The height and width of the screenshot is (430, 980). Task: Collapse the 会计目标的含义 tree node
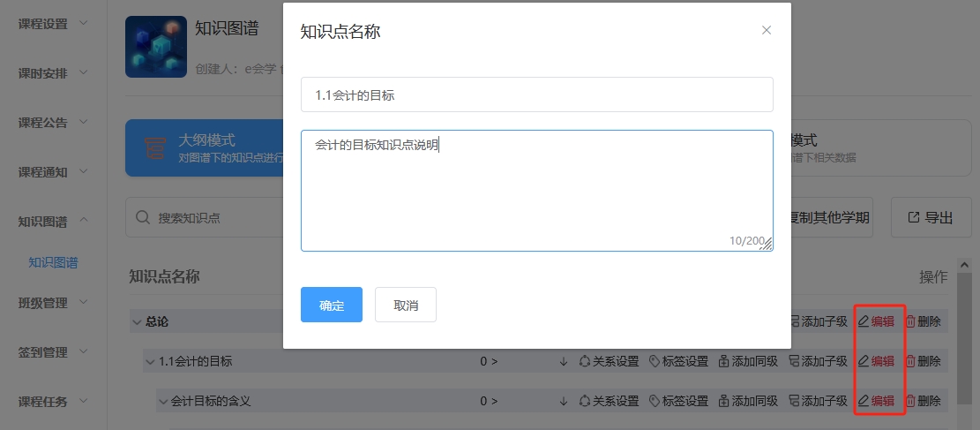163,401
